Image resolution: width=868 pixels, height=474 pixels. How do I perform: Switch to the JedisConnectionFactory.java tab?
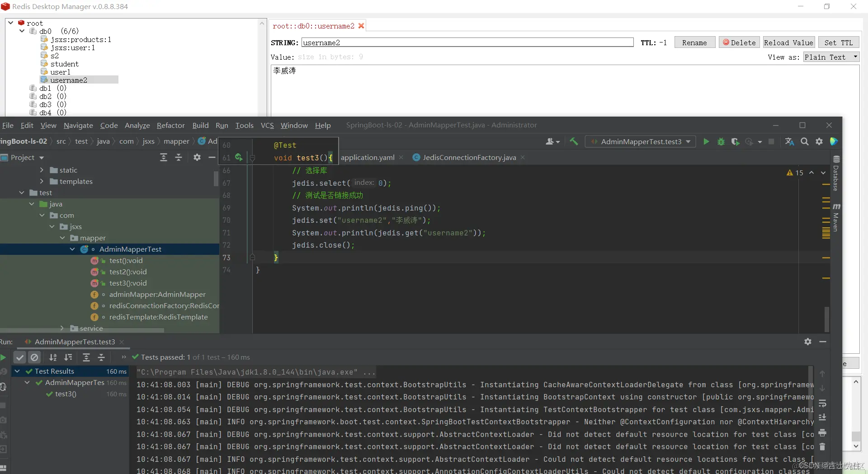(x=469, y=157)
